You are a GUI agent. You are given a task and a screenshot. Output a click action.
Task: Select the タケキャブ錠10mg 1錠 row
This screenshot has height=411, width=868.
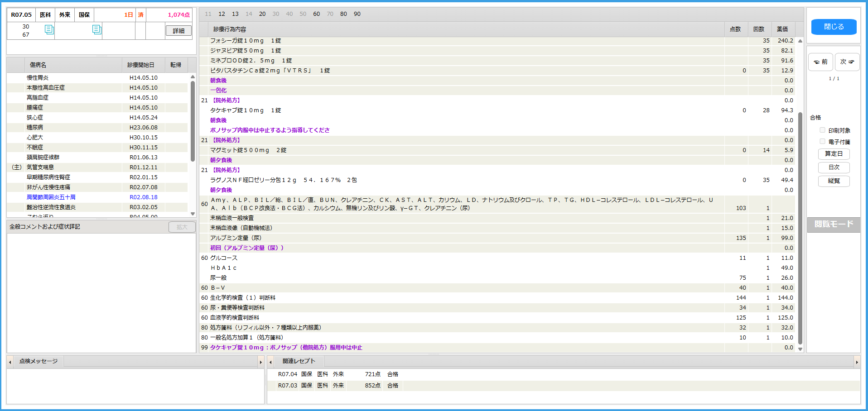pos(497,110)
